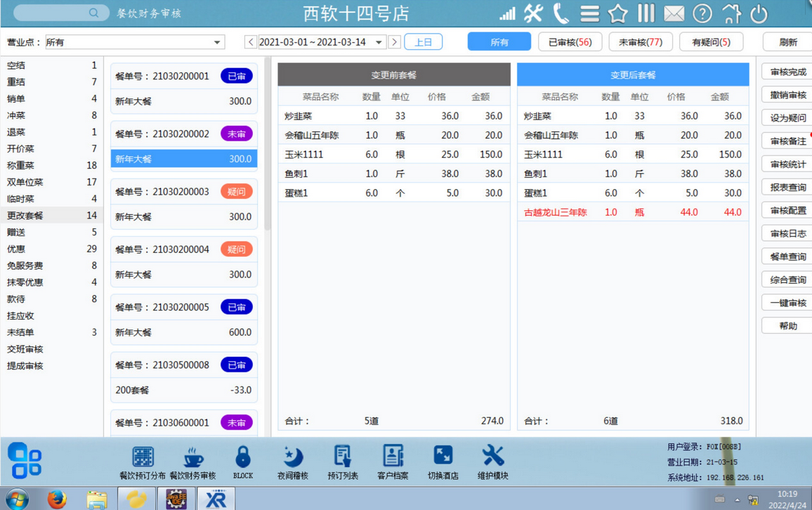Go to previous date range arrow
This screenshot has width=812, height=510.
tap(251, 42)
